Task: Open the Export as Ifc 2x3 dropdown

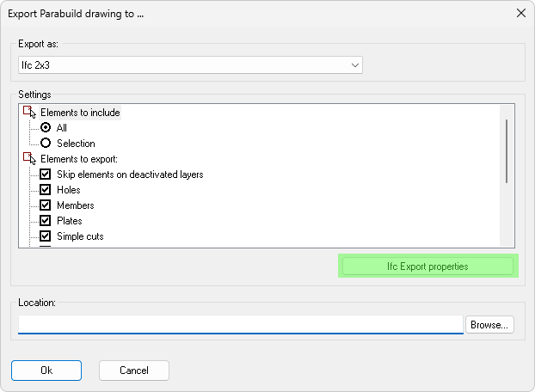Action: pyautogui.click(x=190, y=65)
